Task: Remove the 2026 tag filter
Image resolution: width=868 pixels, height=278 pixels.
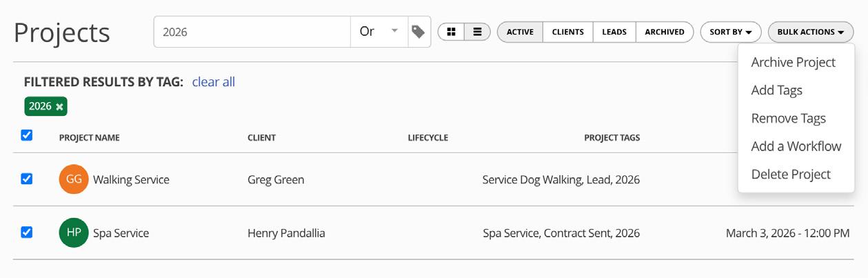Action: [x=60, y=106]
